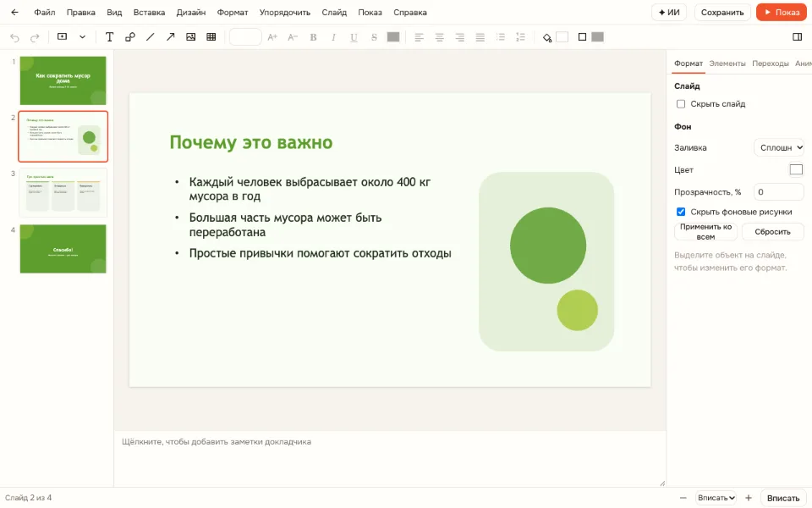Image resolution: width=812 pixels, height=508 pixels.
Task: Insert an image with the picture icon
Action: click(x=190, y=36)
